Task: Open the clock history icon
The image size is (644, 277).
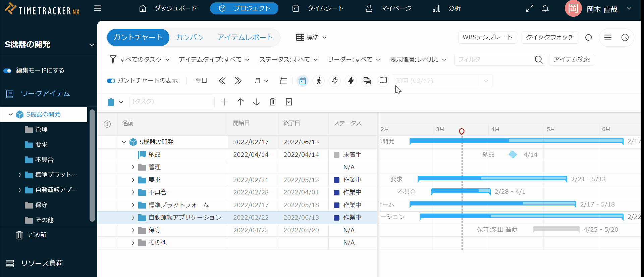Action: pyautogui.click(x=625, y=37)
